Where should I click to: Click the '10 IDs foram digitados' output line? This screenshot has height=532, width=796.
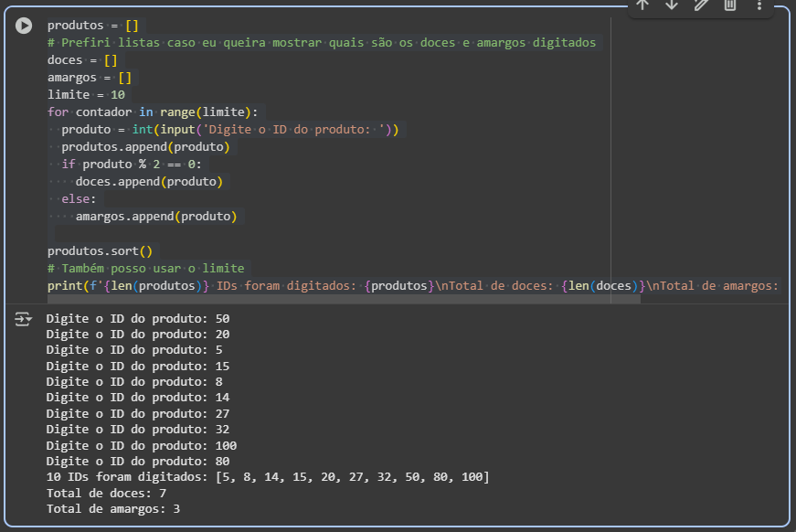coord(267,477)
